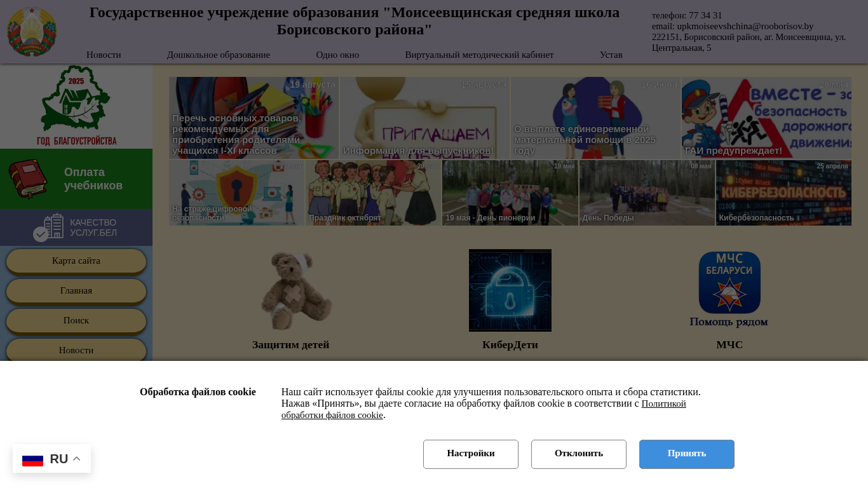Go to Главная in the sidebar
Screen dimensions: 868x488
point(76,290)
